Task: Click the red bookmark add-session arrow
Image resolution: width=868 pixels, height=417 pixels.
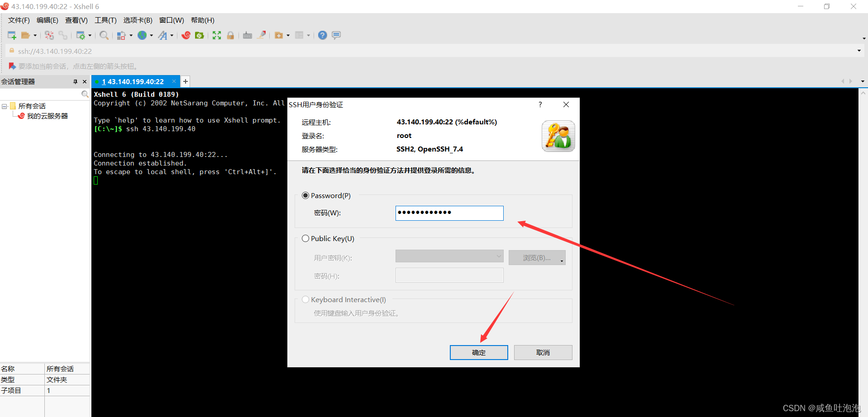Action: tap(12, 66)
